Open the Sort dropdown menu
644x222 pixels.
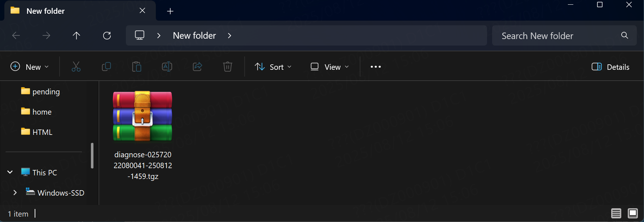tap(273, 67)
